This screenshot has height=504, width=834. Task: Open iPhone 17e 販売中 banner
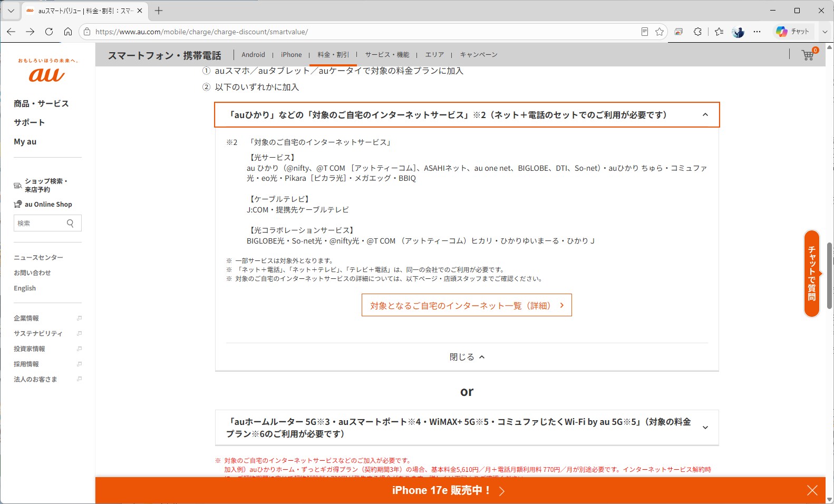pyautogui.click(x=448, y=490)
